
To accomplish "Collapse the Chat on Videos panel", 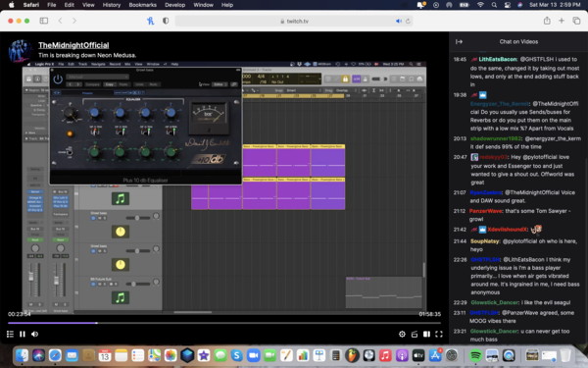I will pyautogui.click(x=459, y=41).
